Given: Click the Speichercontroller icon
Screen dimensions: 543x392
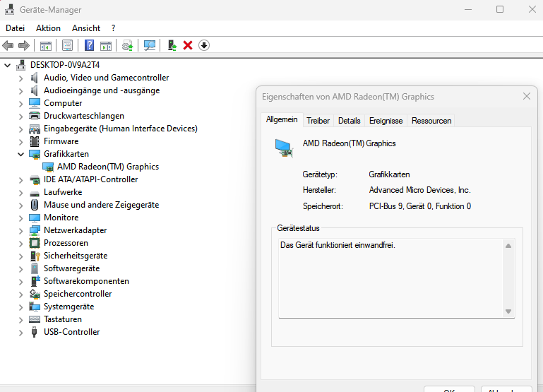Looking at the screenshot, I should click(35, 294).
